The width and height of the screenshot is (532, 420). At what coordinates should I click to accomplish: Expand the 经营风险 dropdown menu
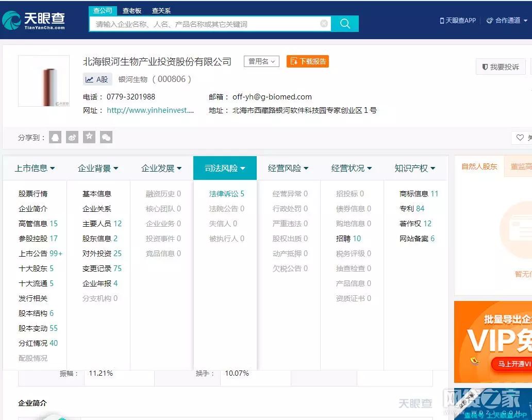tap(288, 168)
